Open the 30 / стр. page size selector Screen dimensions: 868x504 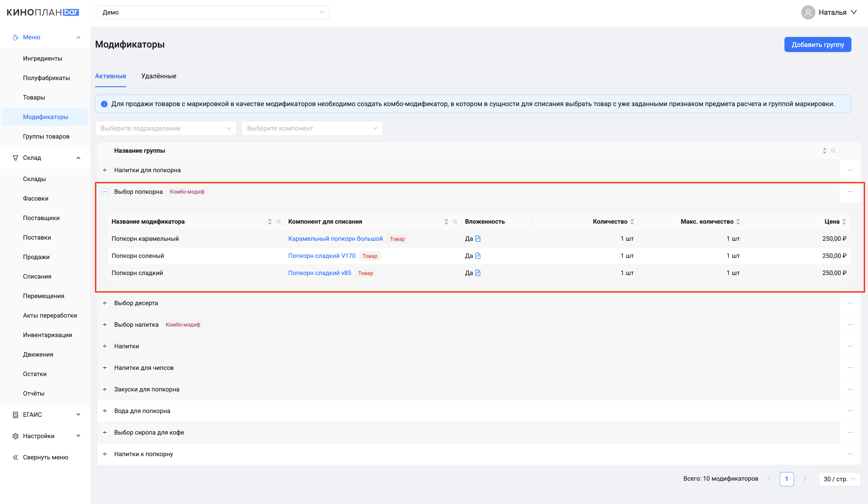[x=839, y=479]
